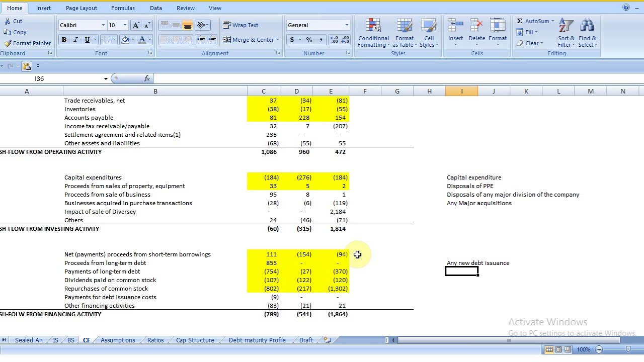Click the Cut scissors icon

tap(7, 21)
